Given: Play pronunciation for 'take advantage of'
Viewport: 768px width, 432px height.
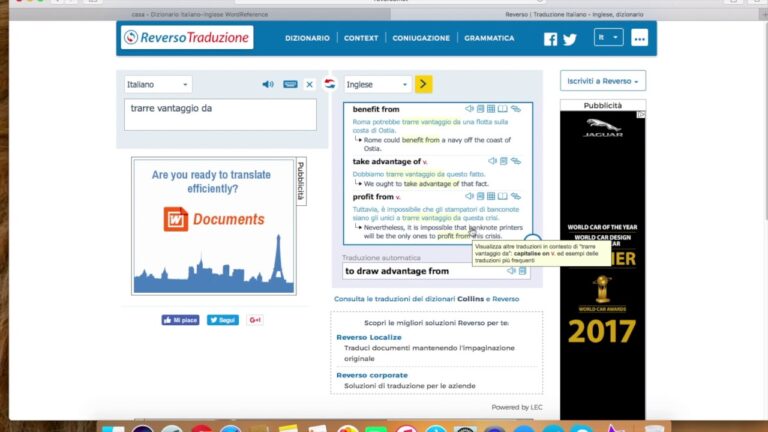Looking at the screenshot, I should tap(492, 161).
